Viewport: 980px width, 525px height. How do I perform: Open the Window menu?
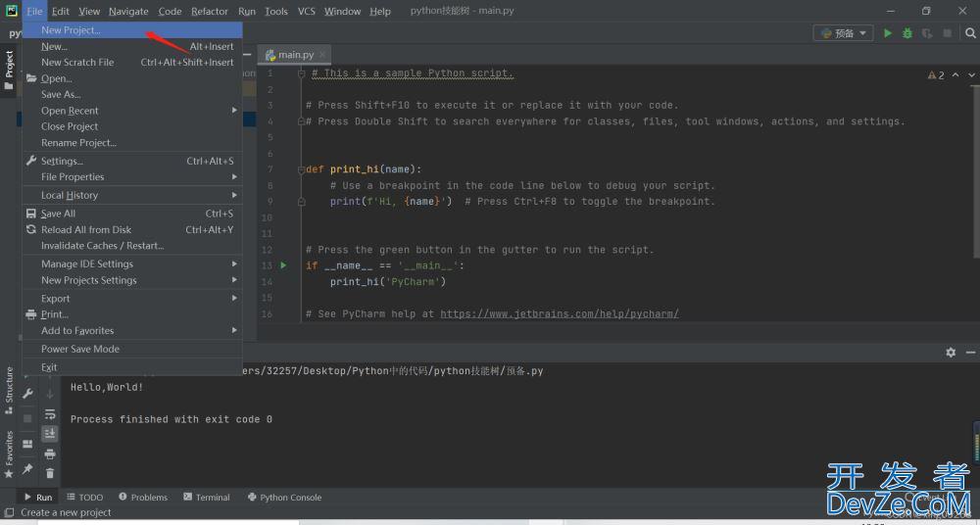[x=342, y=11]
